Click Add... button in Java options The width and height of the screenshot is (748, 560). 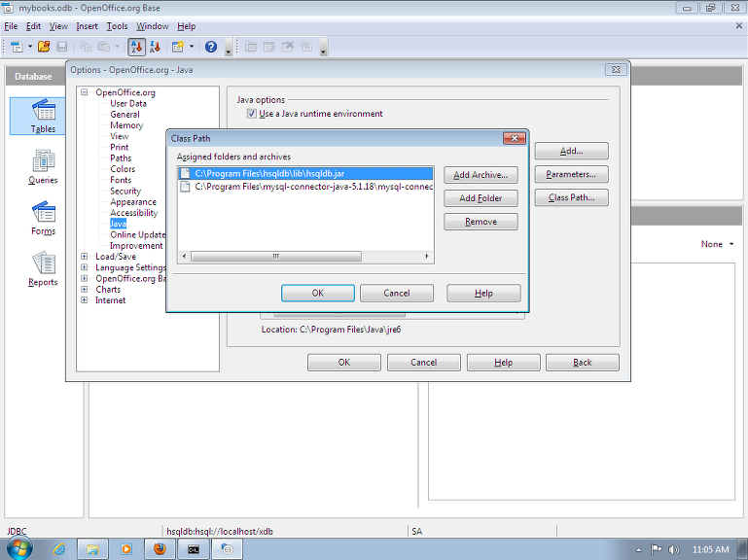571,152
